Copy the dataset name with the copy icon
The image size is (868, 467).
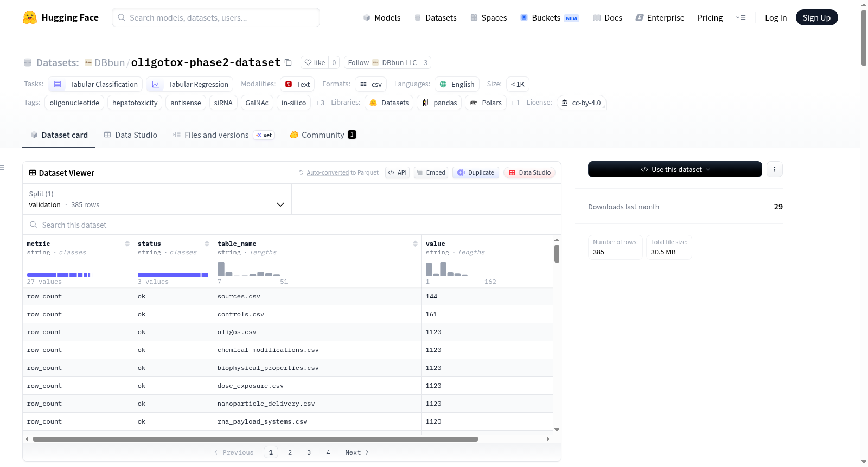[288, 62]
